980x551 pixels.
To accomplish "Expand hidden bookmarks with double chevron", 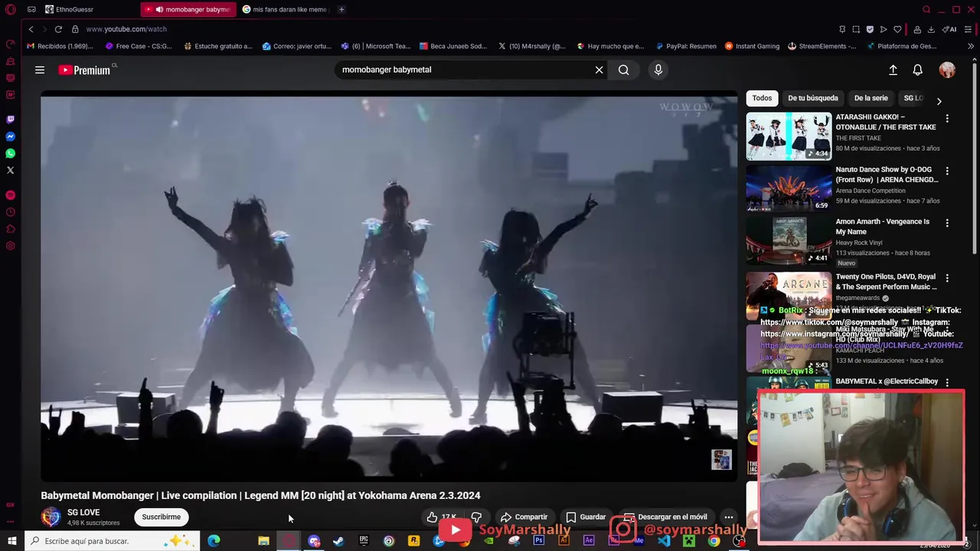I will (x=971, y=46).
